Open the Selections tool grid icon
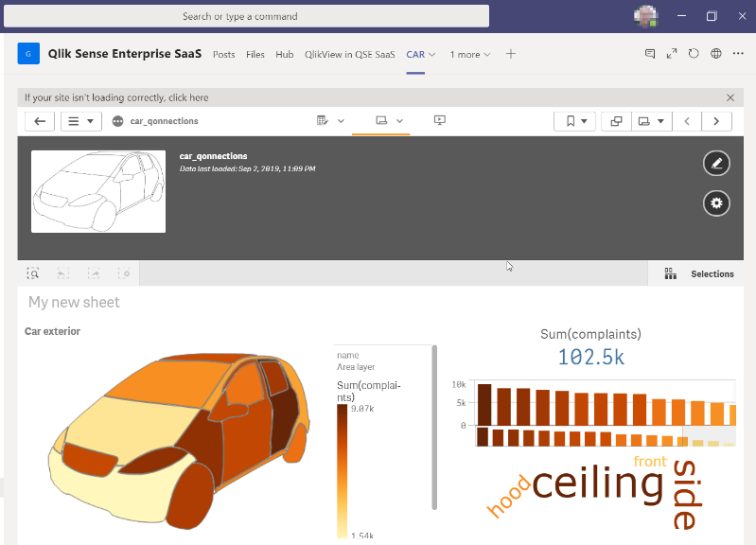The width and height of the screenshot is (756, 545). [670, 274]
